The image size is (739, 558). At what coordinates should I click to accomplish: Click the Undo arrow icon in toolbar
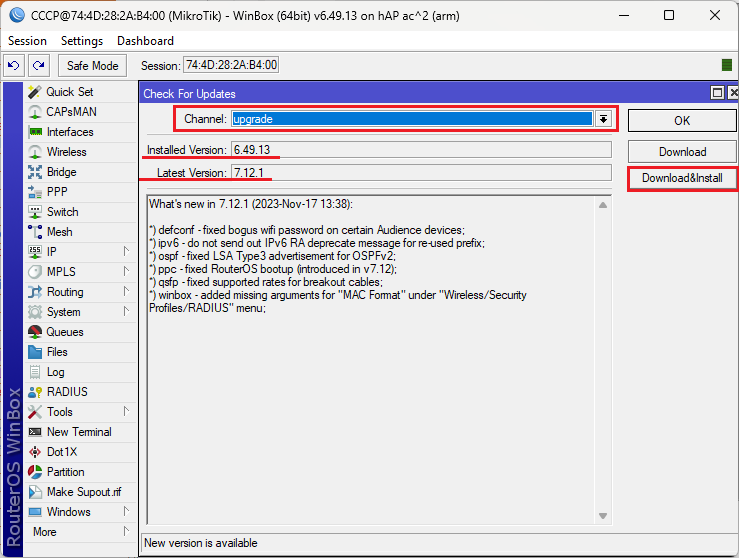point(14,65)
